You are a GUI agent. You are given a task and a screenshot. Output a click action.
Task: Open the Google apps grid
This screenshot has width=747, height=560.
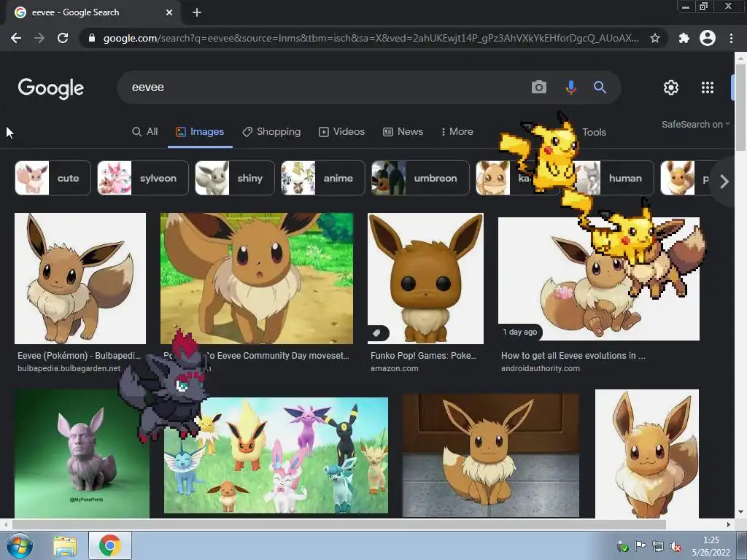(708, 87)
